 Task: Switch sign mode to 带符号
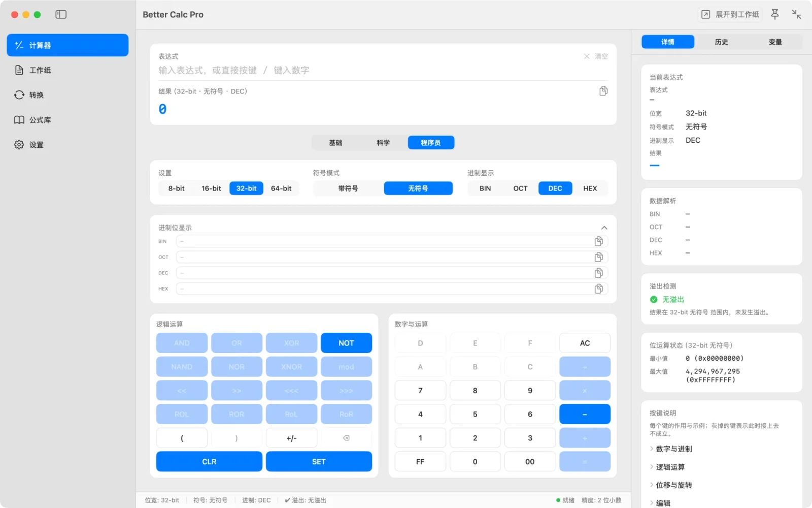pyautogui.click(x=348, y=188)
